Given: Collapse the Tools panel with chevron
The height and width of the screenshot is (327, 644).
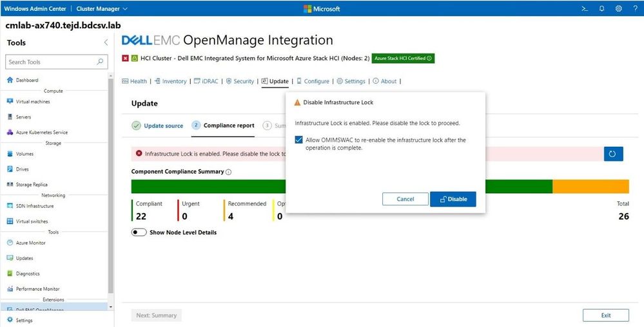Looking at the screenshot, I should click(106, 42).
